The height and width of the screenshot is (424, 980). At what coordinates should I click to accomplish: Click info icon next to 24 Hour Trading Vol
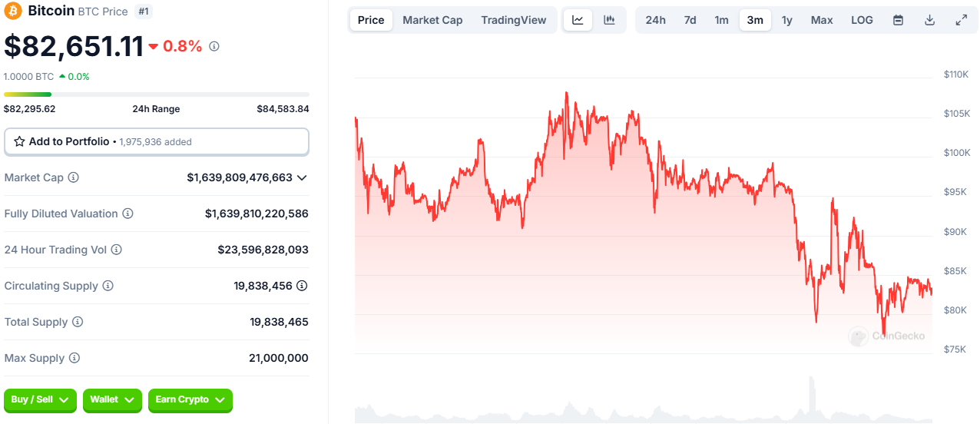(117, 250)
